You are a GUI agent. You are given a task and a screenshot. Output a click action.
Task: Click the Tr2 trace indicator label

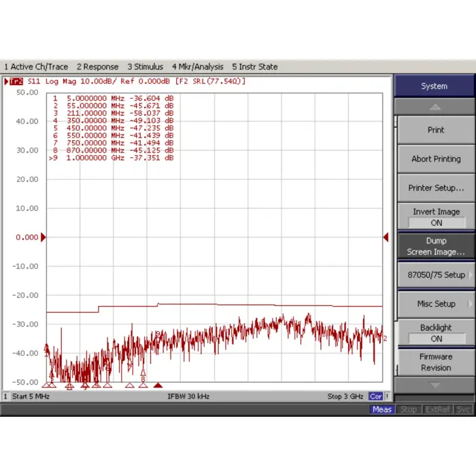tap(14, 82)
